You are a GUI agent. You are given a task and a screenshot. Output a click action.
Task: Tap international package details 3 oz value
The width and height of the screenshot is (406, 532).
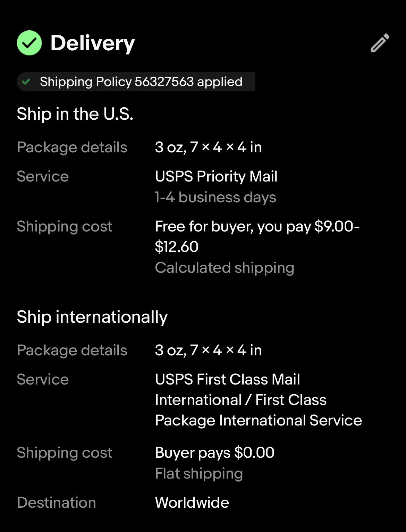208,350
